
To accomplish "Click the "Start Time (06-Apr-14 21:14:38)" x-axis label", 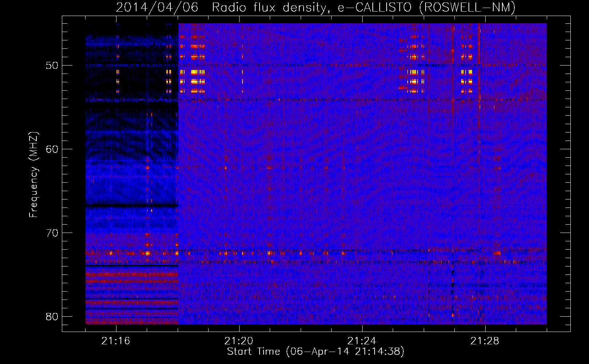I will tap(316, 352).
